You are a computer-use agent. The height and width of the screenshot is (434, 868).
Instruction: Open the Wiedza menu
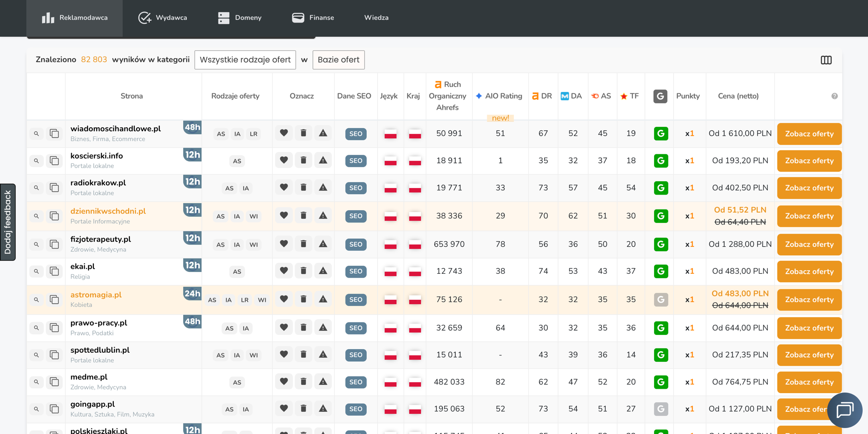(x=376, y=18)
